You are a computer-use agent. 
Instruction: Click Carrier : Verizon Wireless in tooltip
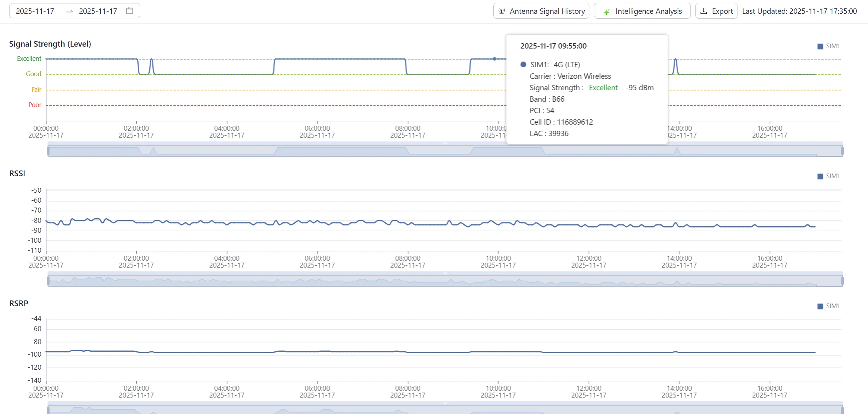570,76
